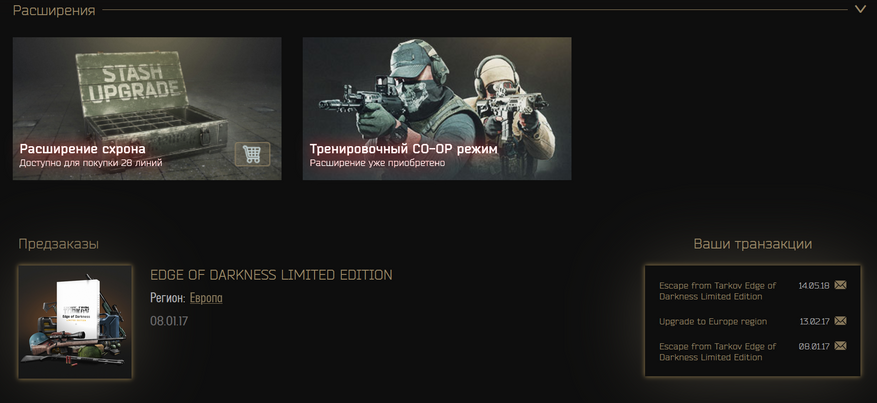Click the Ваши транзакции heading
Image resolution: width=877 pixels, height=403 pixels.
(x=752, y=244)
